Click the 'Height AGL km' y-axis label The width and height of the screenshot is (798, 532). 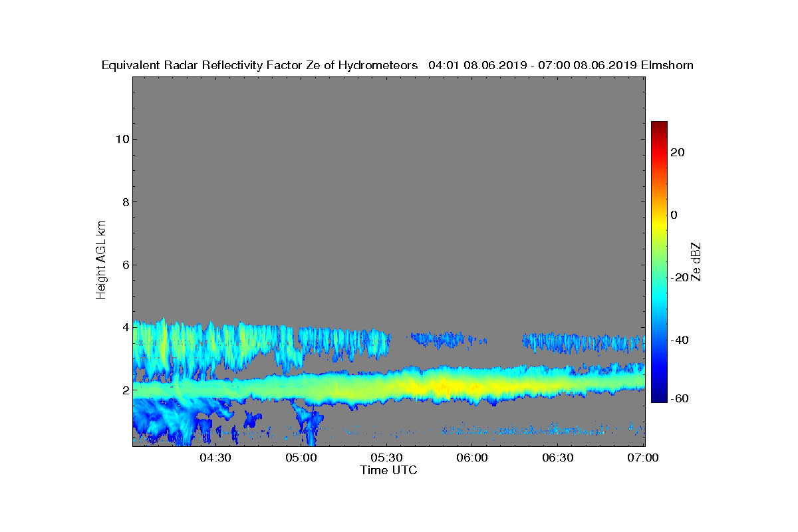pos(101,260)
